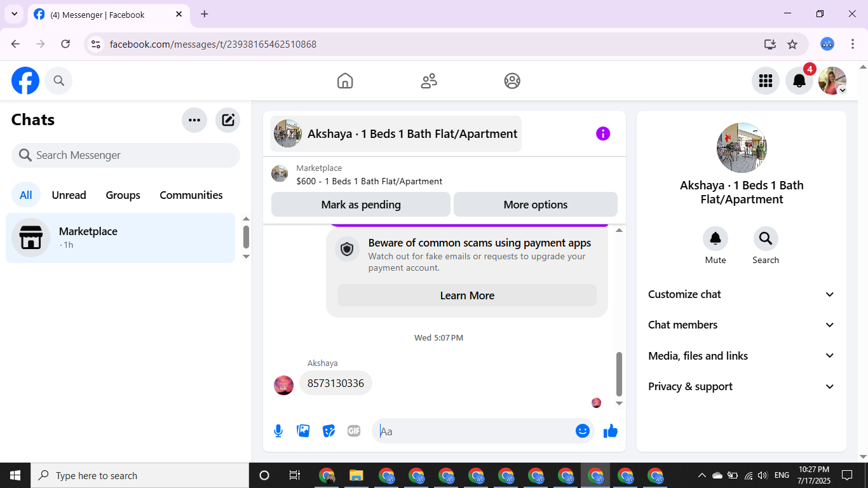The height and width of the screenshot is (488, 868).
Task: Click the chat list scrollbar thumb
Action: (x=246, y=237)
